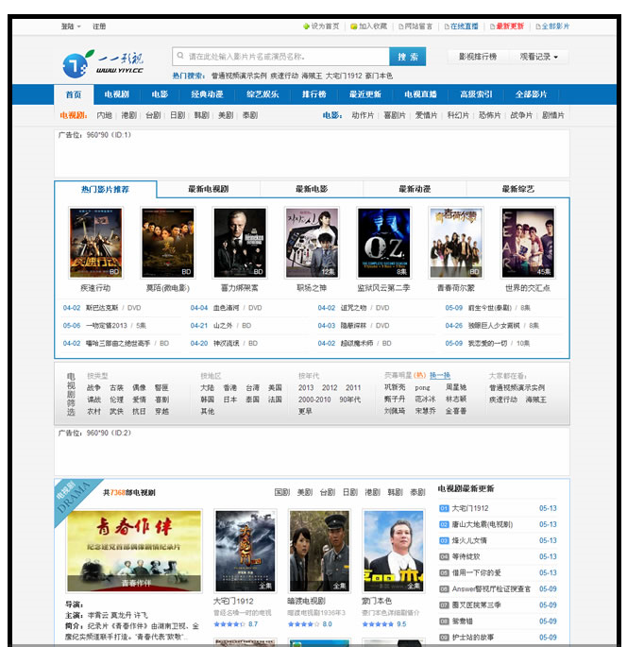Open the 影视排行榜 button
This screenshot has width=644, height=647.
click(x=478, y=57)
